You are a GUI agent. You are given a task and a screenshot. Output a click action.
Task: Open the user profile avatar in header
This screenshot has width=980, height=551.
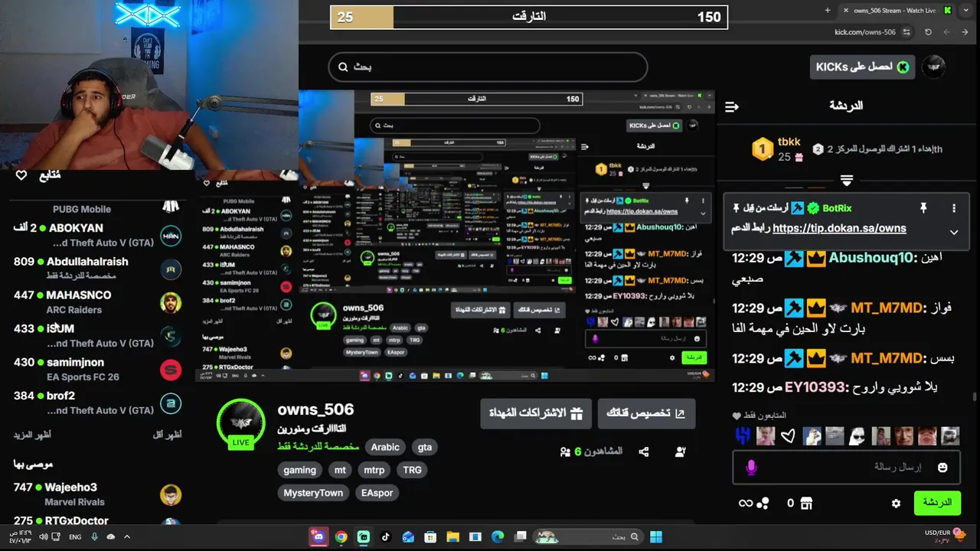[933, 67]
